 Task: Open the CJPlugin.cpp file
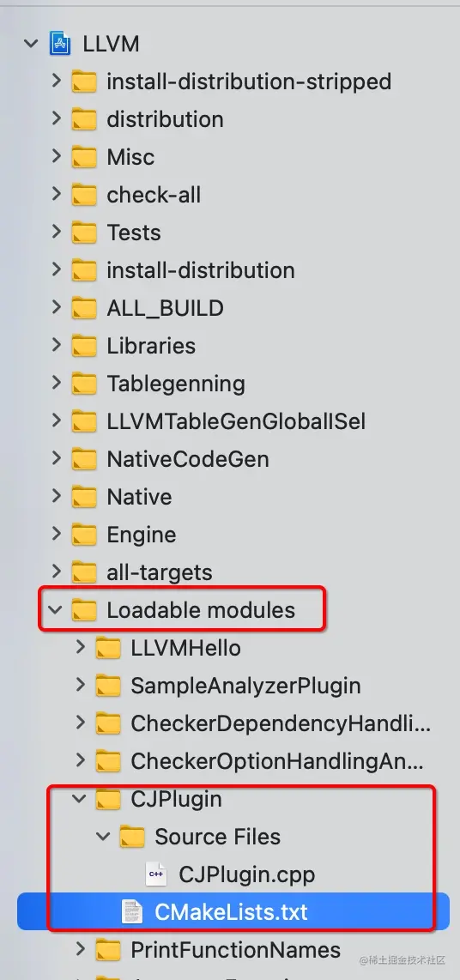pyautogui.click(x=247, y=874)
